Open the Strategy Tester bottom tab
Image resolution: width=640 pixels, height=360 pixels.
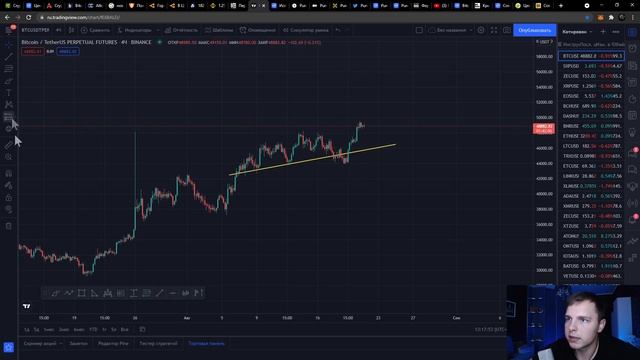[158, 344]
